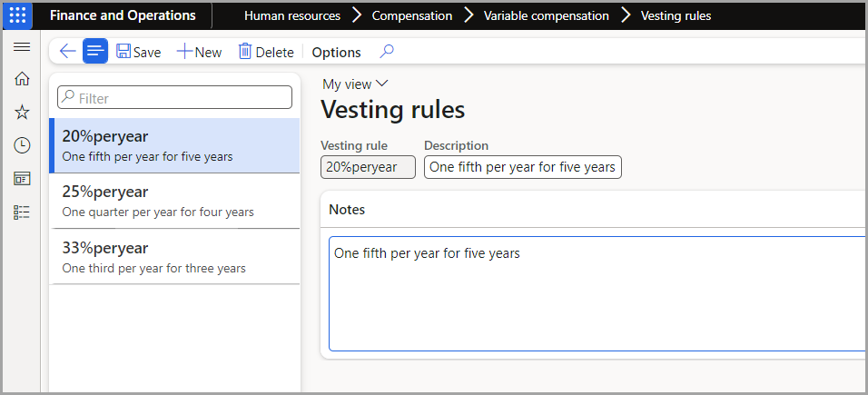
Task: Expand the My view dropdown
Action: tap(355, 84)
